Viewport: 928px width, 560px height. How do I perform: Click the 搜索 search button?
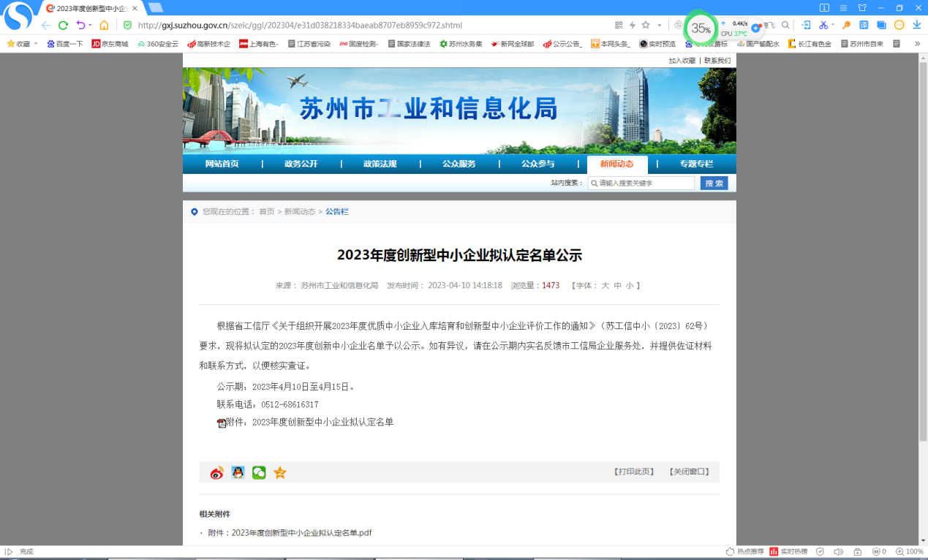coord(714,183)
